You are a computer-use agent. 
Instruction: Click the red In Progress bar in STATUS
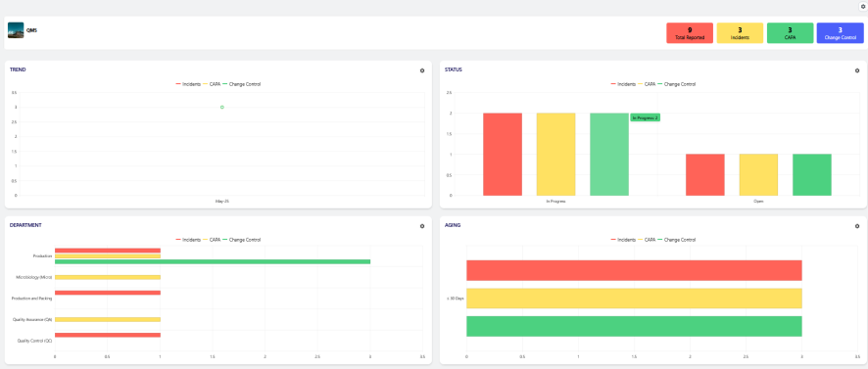click(x=503, y=155)
